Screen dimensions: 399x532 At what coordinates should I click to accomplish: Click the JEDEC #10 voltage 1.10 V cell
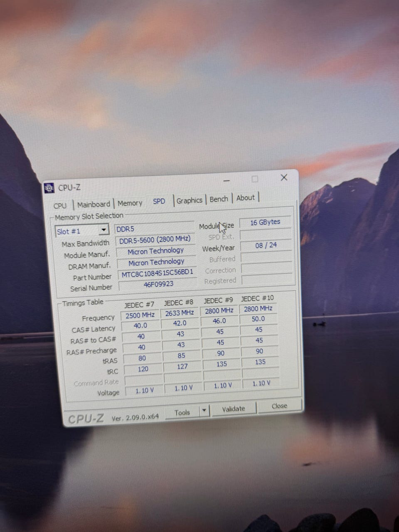[261, 383]
